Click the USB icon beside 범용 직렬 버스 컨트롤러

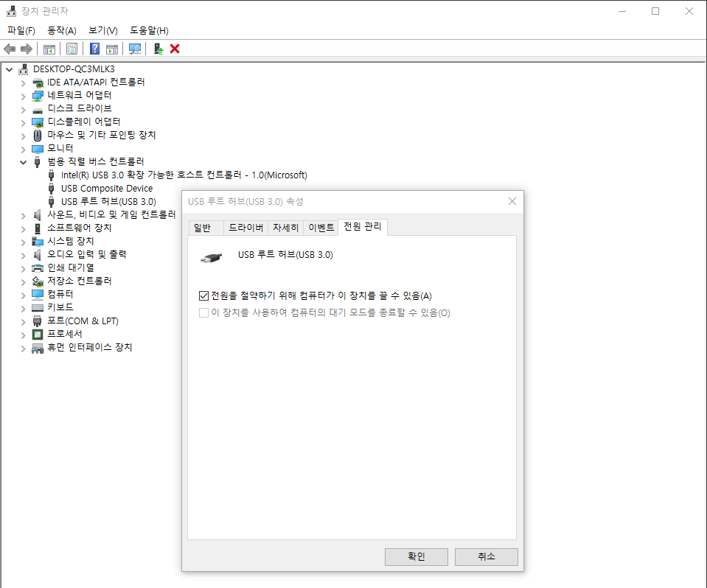point(38,162)
